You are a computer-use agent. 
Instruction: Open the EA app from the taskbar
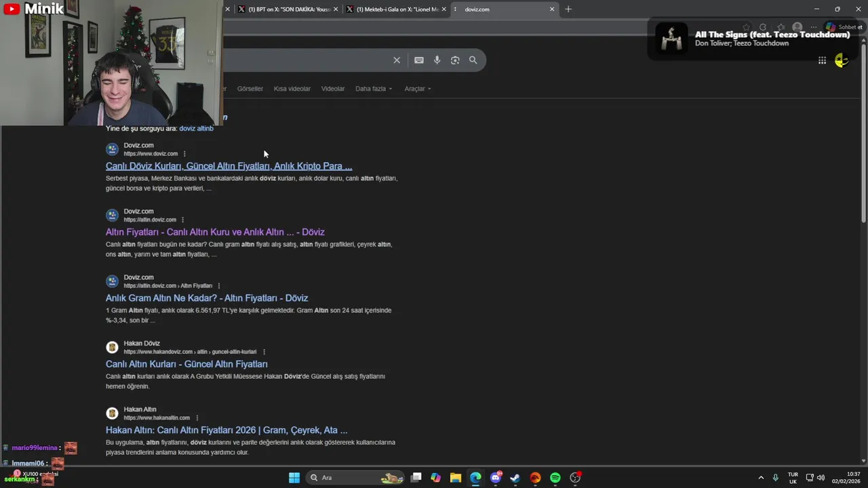[536, 478]
